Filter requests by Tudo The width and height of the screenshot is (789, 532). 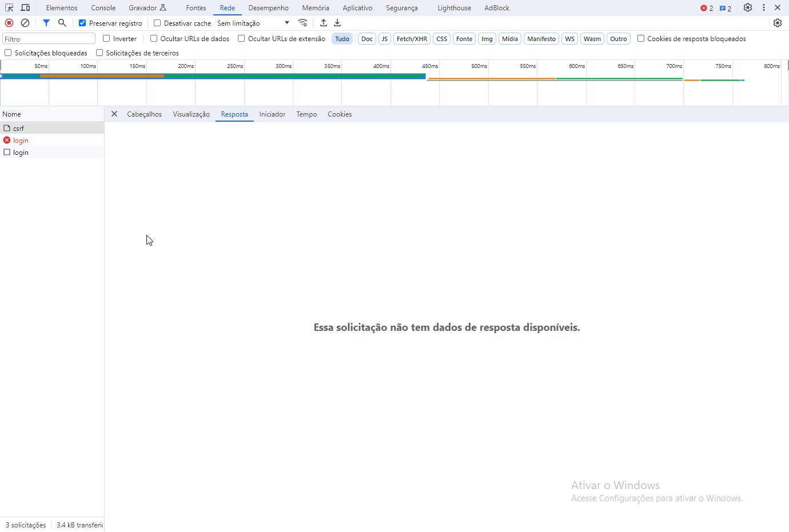click(342, 39)
